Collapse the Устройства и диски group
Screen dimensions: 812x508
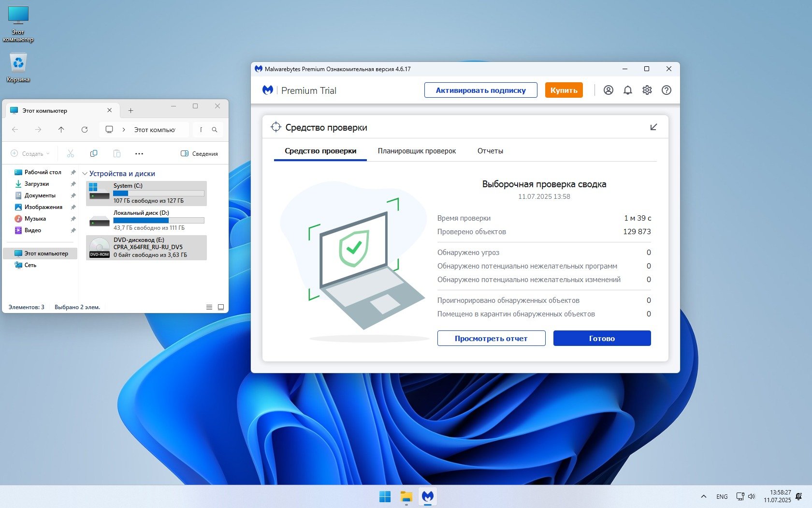pyautogui.click(x=85, y=174)
